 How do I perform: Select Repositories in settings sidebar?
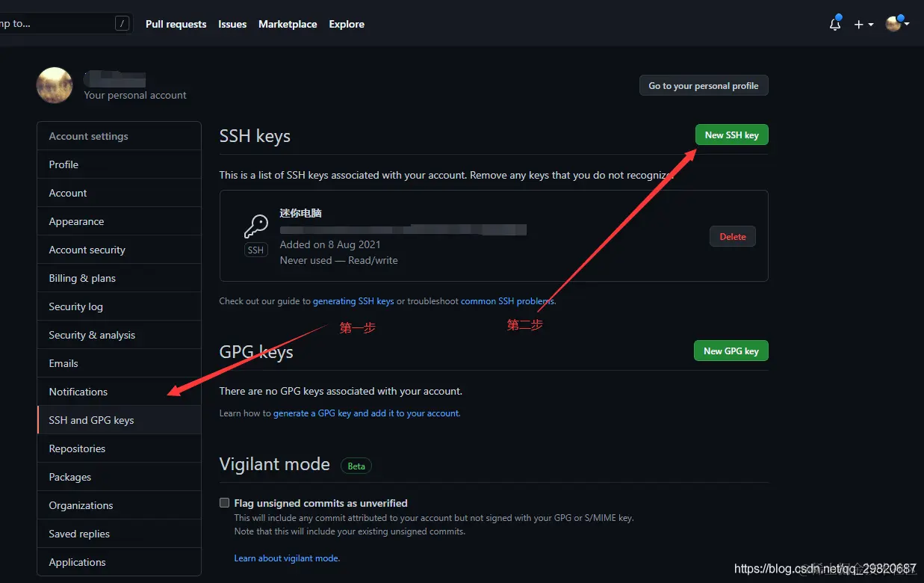pos(119,448)
